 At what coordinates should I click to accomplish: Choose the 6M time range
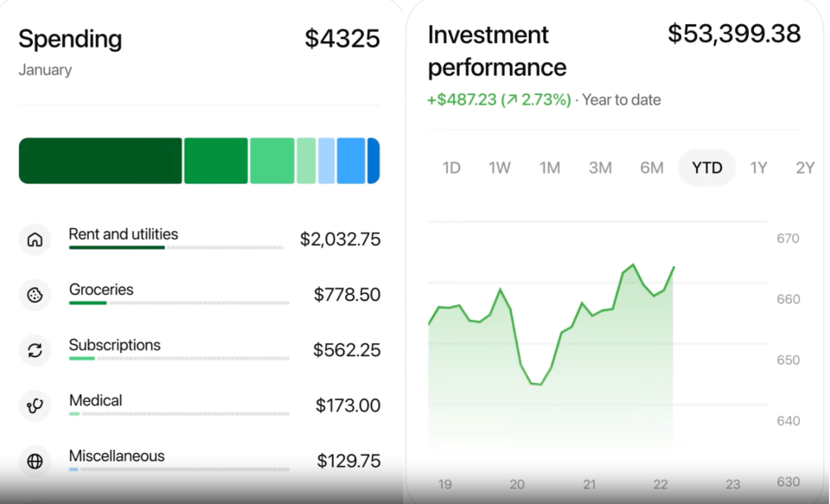652,168
